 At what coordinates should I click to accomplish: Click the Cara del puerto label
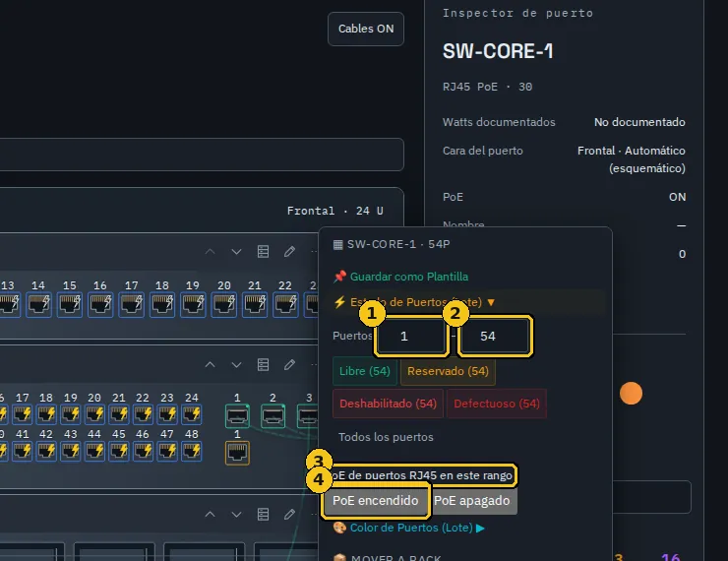(482, 151)
